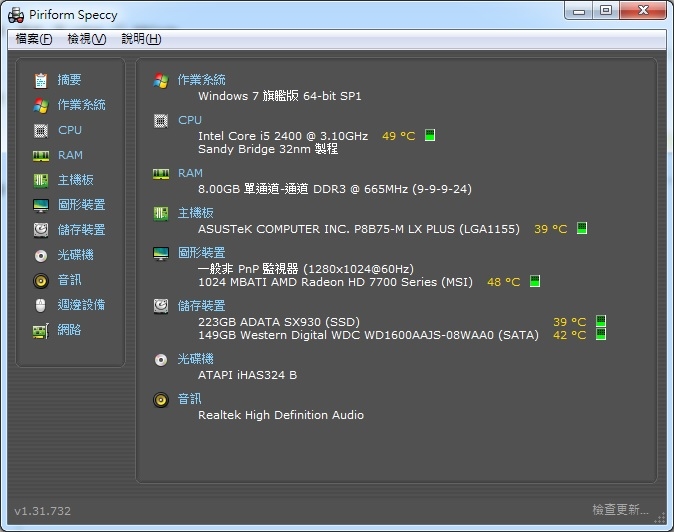Click the green temperature indicator next to CPU 49 °C
Viewport: 674px width, 532px height.
coord(430,135)
